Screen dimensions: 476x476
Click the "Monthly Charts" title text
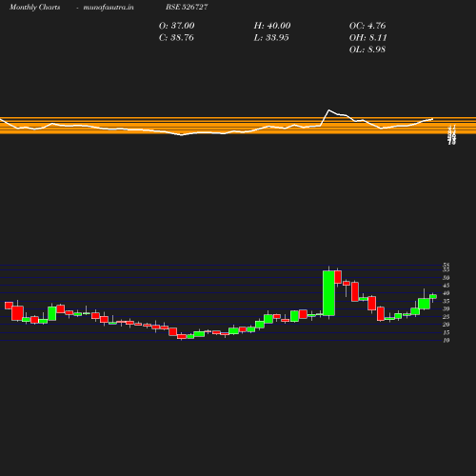[x=34, y=7]
